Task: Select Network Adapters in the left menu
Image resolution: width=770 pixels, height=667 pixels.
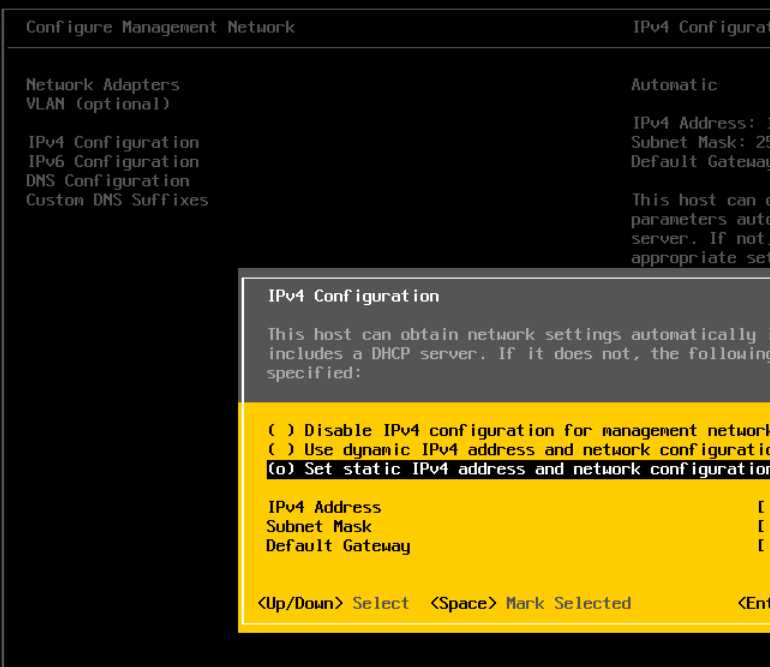Action: click(x=102, y=85)
